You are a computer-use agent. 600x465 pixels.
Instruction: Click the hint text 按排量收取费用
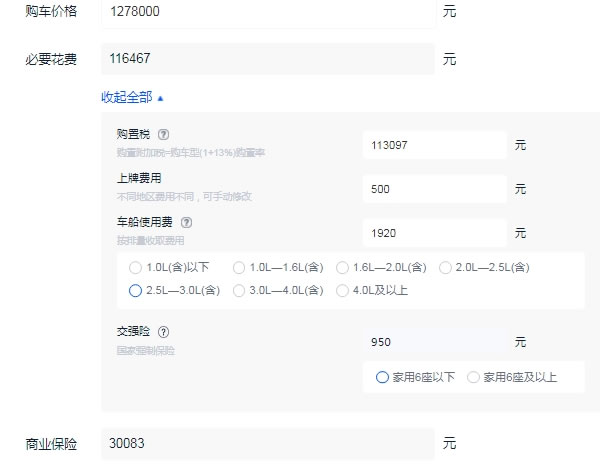point(150,241)
